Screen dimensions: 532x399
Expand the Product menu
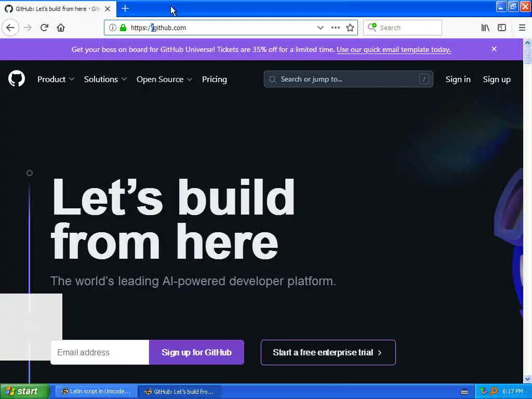coord(56,79)
